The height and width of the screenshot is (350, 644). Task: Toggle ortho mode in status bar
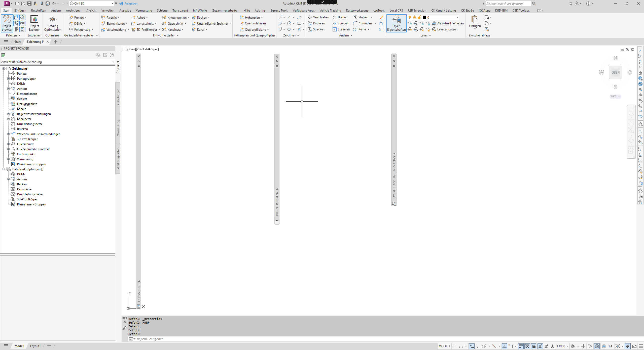tap(478, 346)
